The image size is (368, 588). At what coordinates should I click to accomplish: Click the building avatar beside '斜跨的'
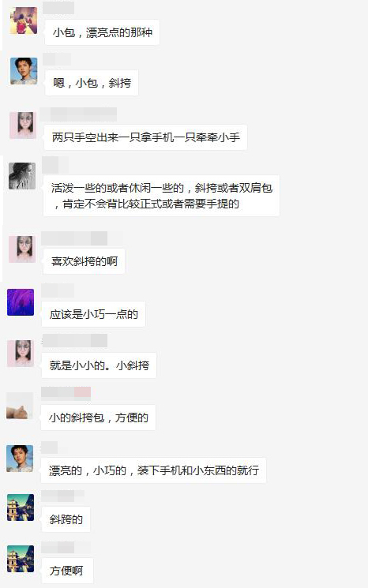(x=21, y=507)
